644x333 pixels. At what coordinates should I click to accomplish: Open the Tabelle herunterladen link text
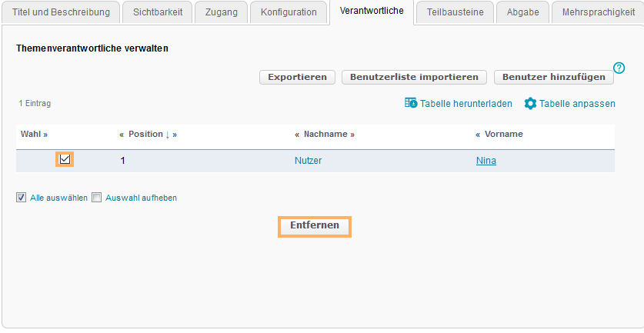465,104
